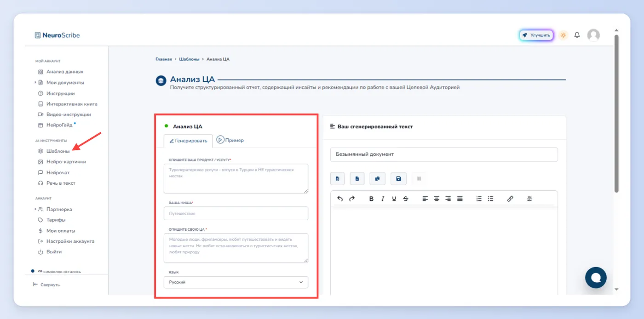The height and width of the screenshot is (319, 644).
Task: Expand the Мои документы tree item
Action: (x=35, y=83)
